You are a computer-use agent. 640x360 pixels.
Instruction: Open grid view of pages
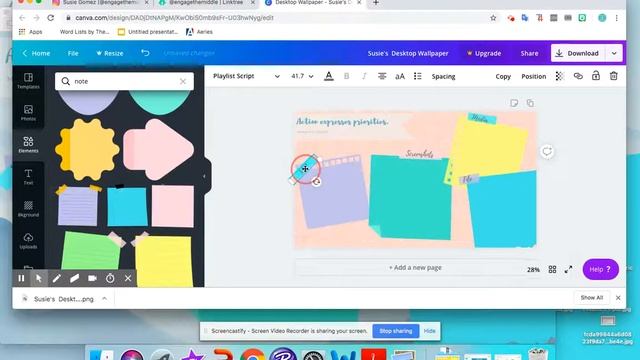552,269
